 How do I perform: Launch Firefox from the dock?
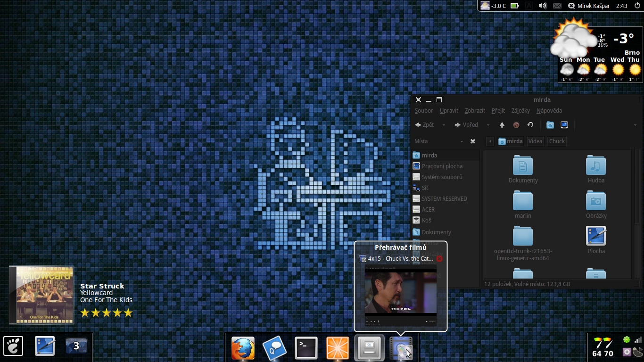coord(243,349)
